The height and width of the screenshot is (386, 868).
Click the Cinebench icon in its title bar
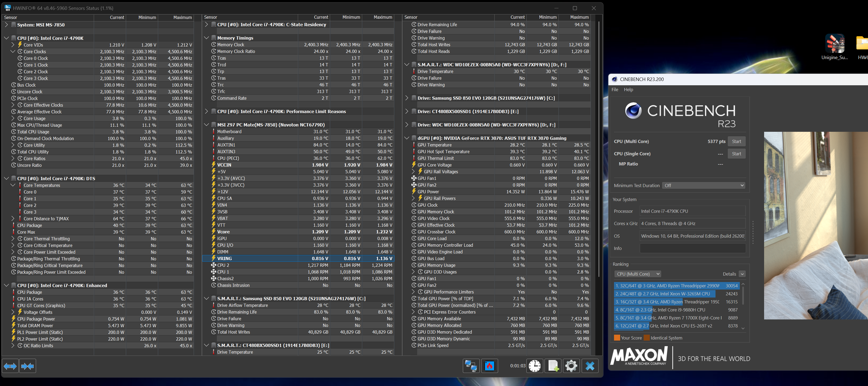tap(614, 79)
